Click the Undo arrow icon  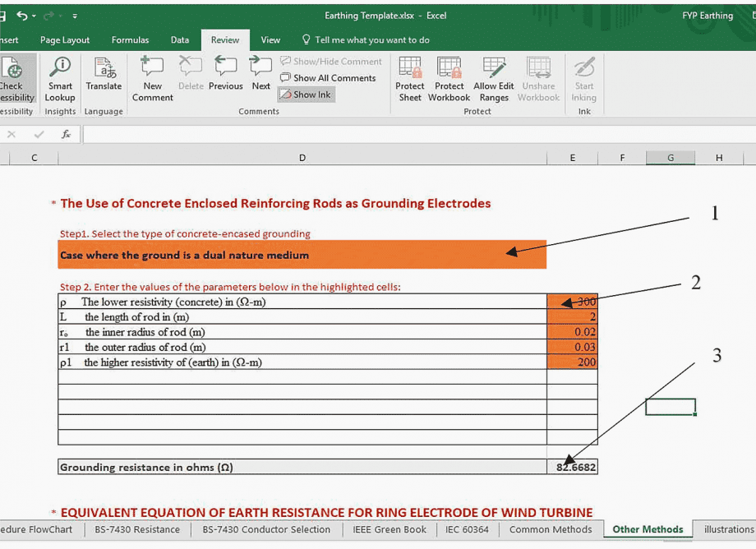click(21, 16)
